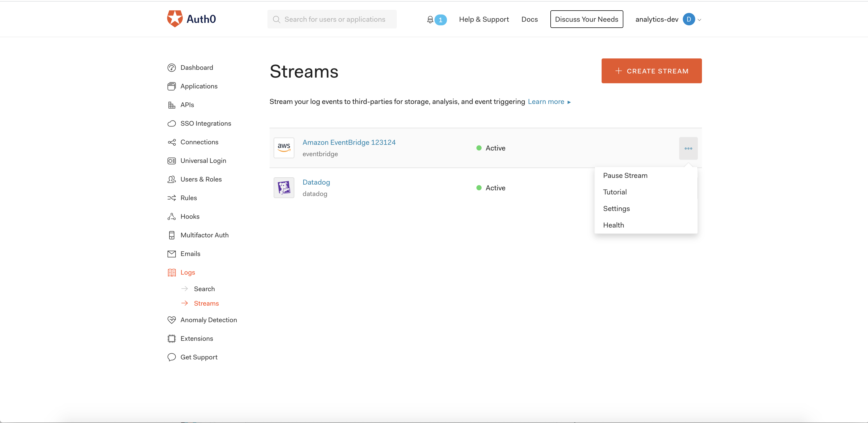Click the Get Support chat bubble icon
This screenshot has height=423, width=868.
click(x=171, y=357)
